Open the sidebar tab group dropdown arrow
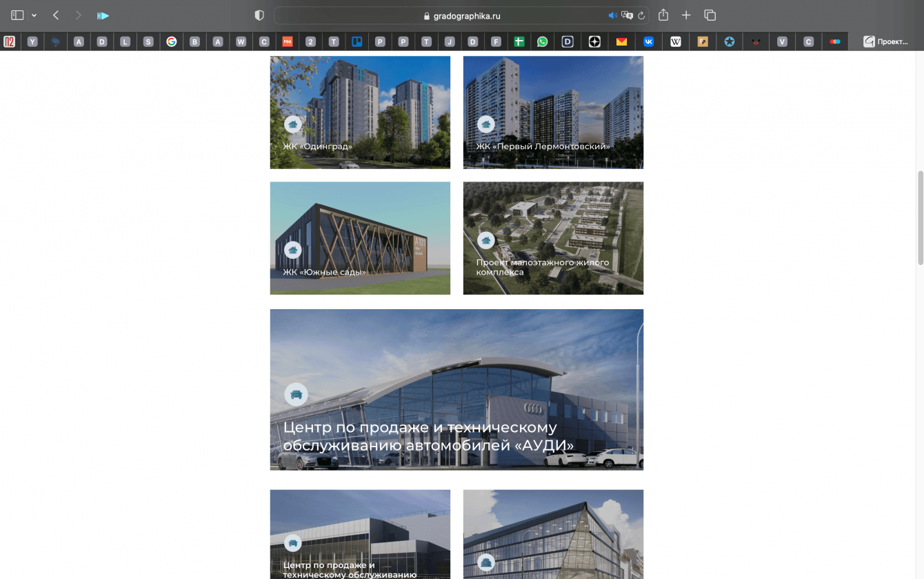Viewport: 924px width, 579px height. [x=34, y=15]
